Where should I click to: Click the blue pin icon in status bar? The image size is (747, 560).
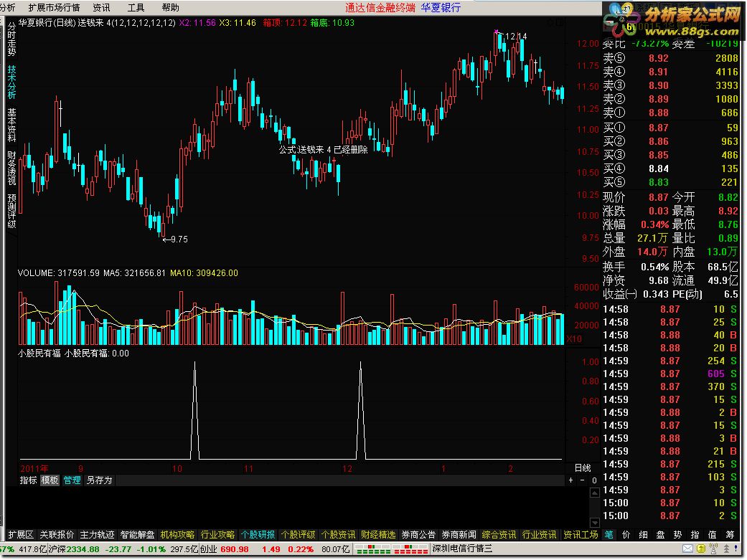click(738, 549)
